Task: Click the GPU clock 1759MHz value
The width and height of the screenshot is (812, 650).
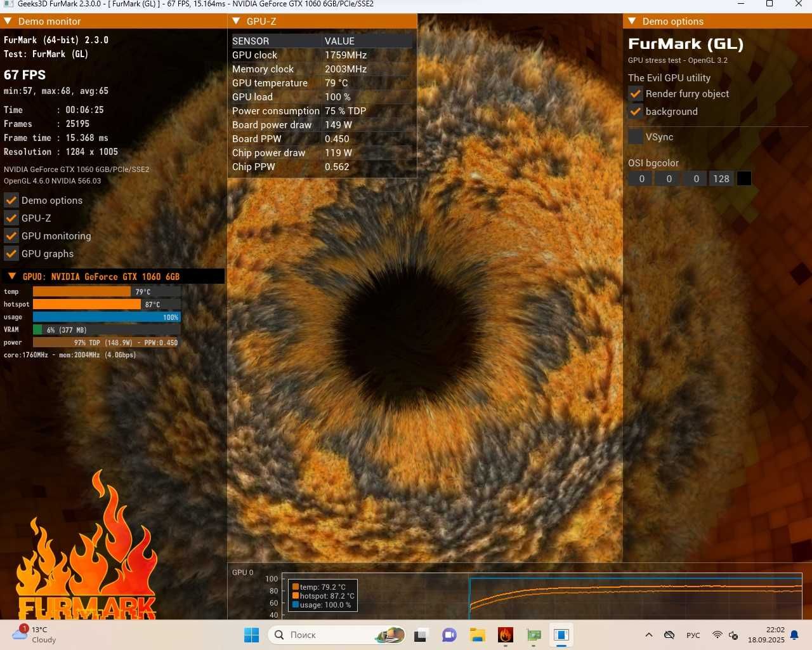Action: click(346, 55)
